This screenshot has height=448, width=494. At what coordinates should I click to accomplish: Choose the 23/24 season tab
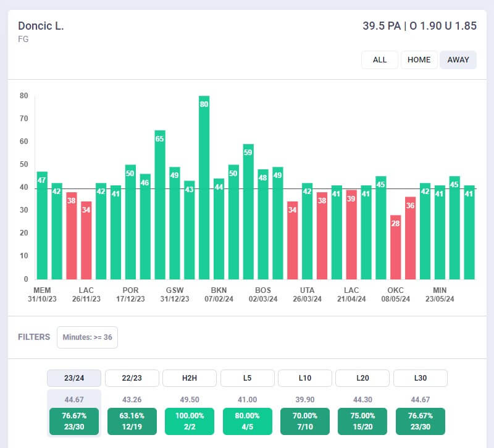click(x=74, y=378)
